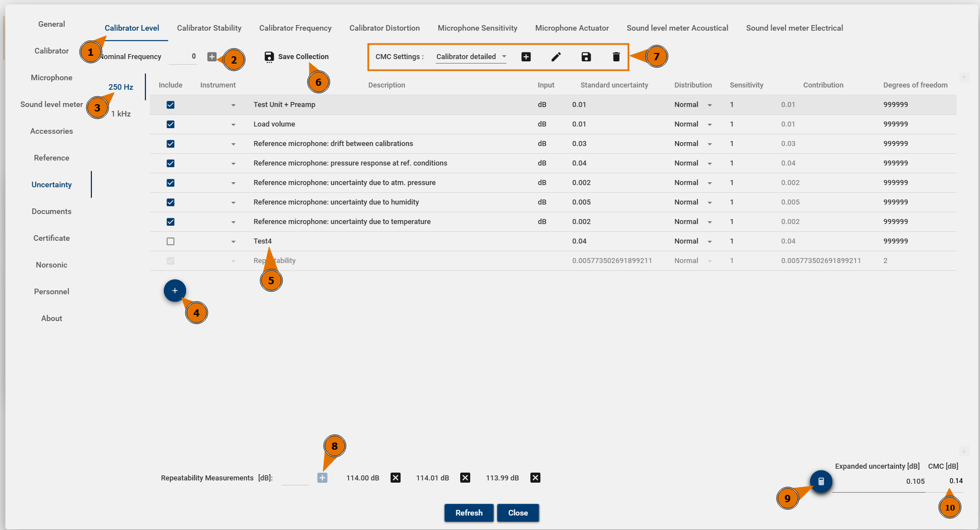
Task: Open Instrument dropdown for Test4 row
Action: click(233, 242)
